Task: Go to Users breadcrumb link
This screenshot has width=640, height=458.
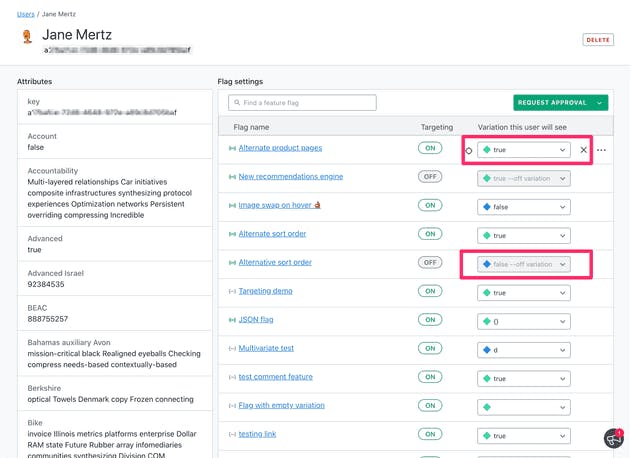Action: pos(25,14)
